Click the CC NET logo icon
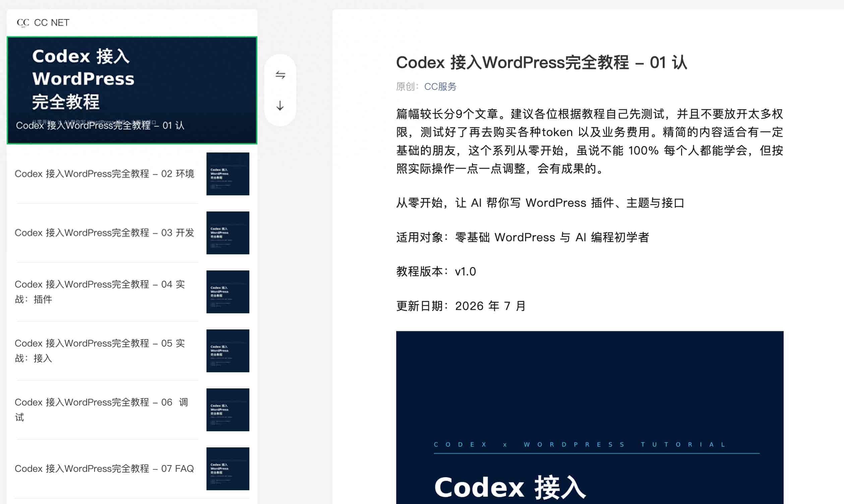Image resolution: width=844 pixels, height=504 pixels. pos(23,23)
